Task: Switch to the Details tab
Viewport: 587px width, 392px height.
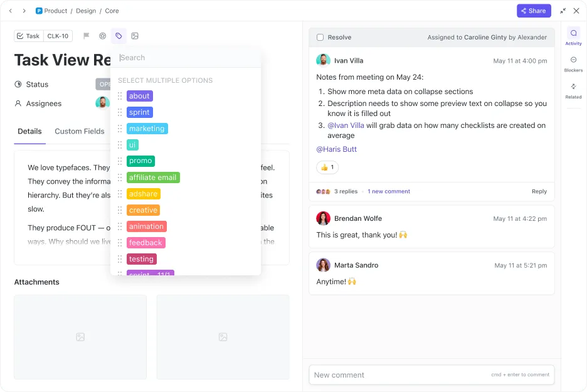Action: point(29,132)
